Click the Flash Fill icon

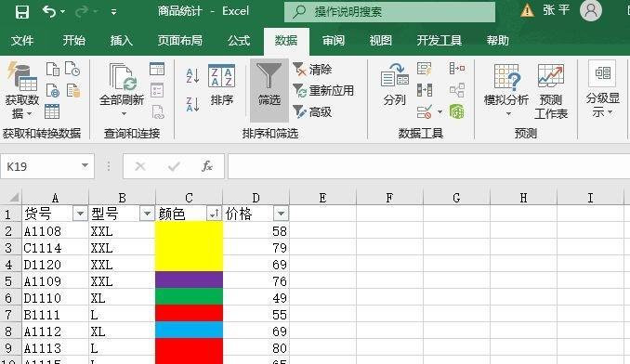coord(425,69)
